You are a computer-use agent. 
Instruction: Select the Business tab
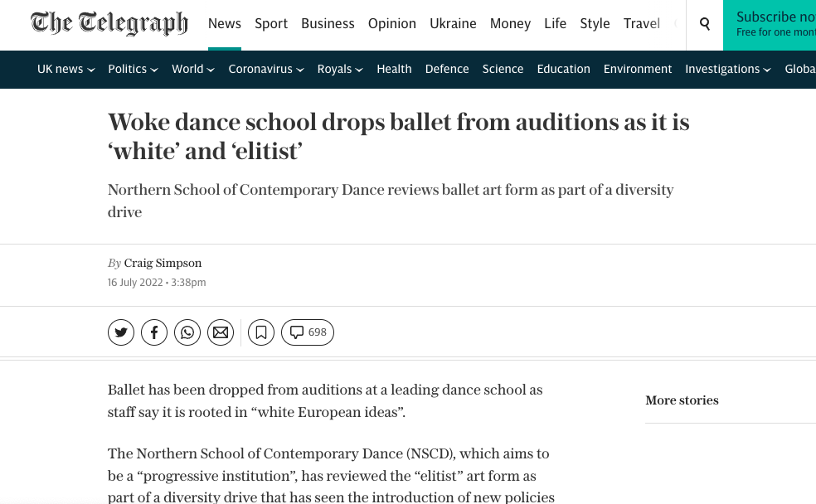[328, 24]
